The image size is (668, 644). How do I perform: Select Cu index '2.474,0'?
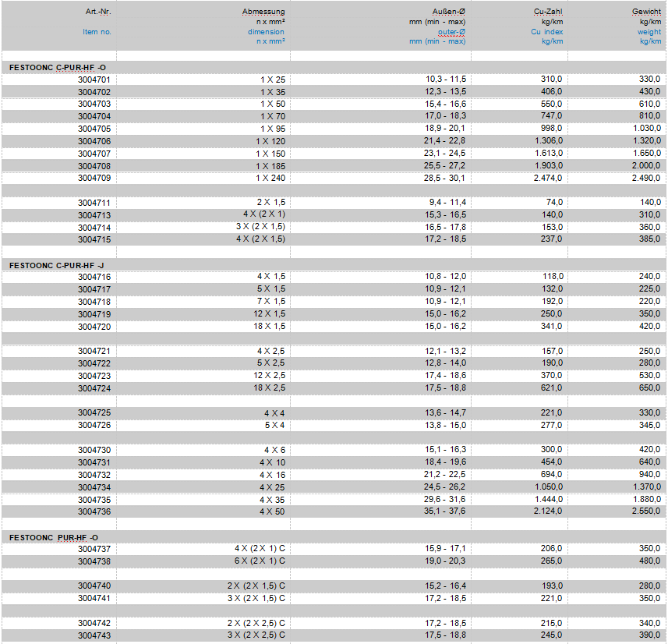(548, 178)
